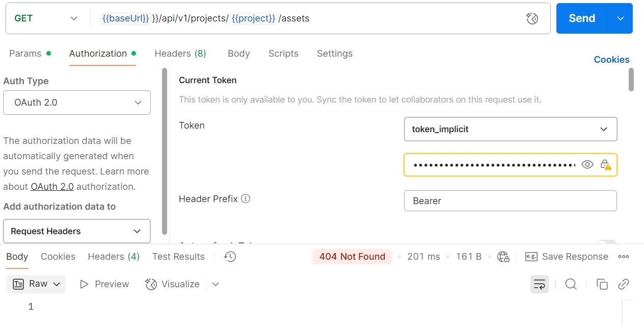The width and height of the screenshot is (644, 325).
Task: Show the hidden token value
Action: pyautogui.click(x=587, y=164)
